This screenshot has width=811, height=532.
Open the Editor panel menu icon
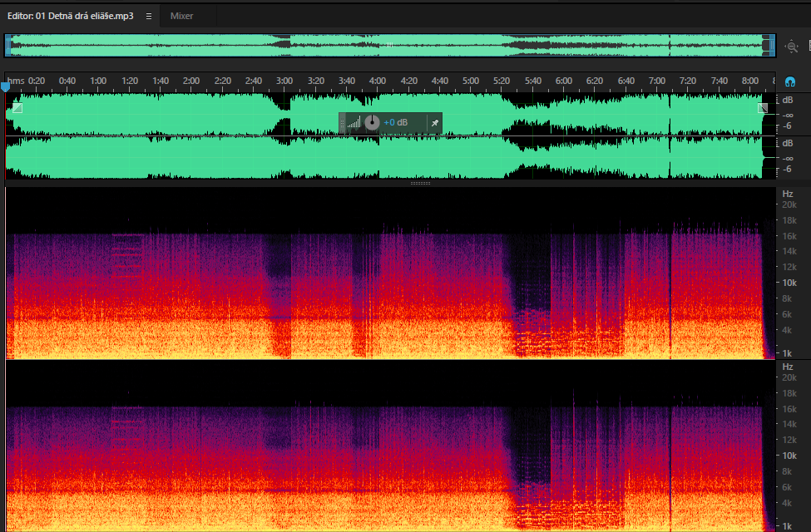coord(149,16)
